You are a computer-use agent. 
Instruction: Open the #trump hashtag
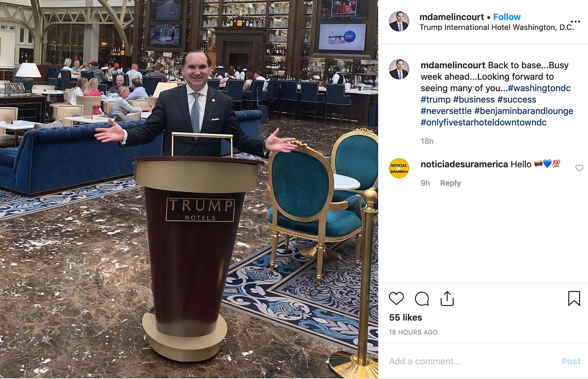[x=435, y=99]
